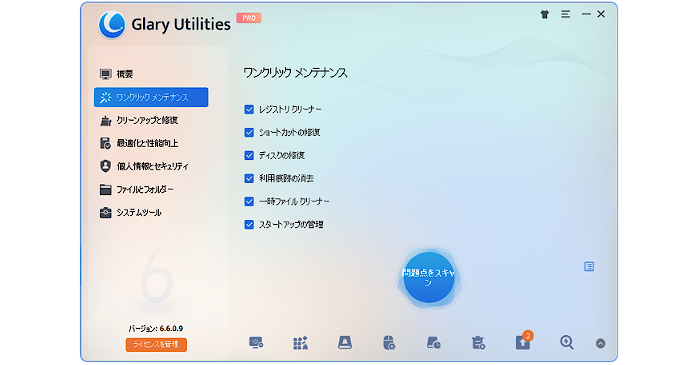Open the hamburger menu in title bar

click(x=566, y=14)
